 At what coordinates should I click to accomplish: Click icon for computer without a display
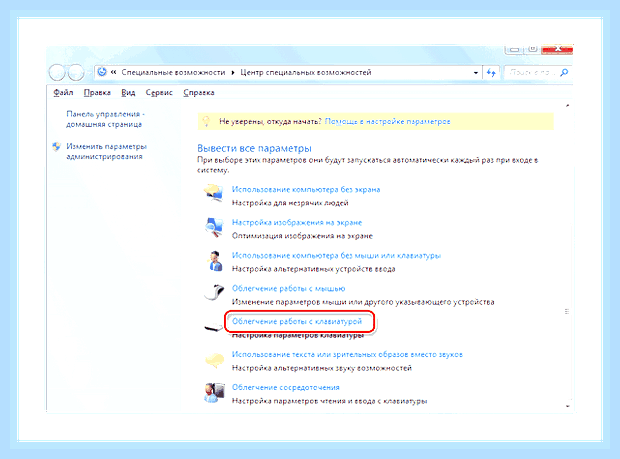pyautogui.click(x=214, y=193)
